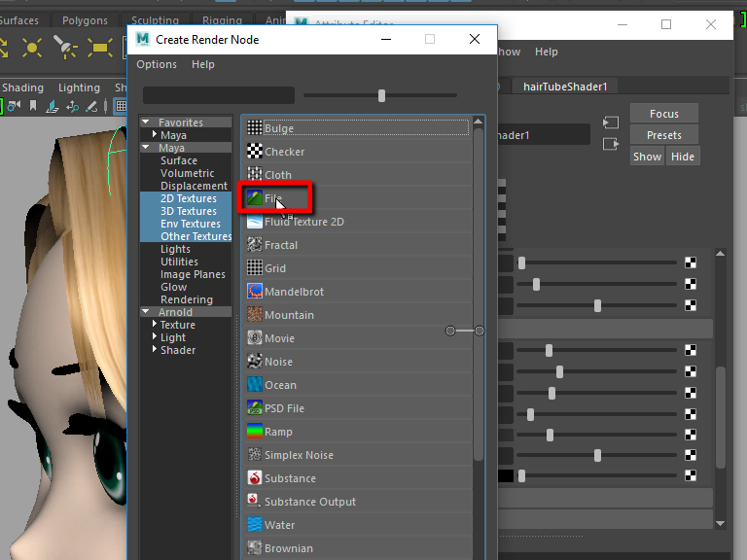Image resolution: width=747 pixels, height=560 pixels.
Task: Create a Water texture node
Action: [x=357, y=525]
